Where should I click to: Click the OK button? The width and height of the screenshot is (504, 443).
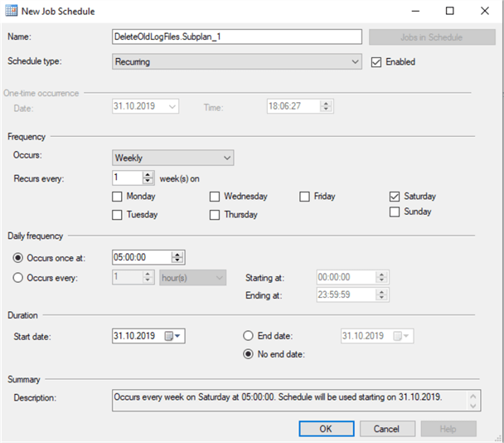[326, 429]
